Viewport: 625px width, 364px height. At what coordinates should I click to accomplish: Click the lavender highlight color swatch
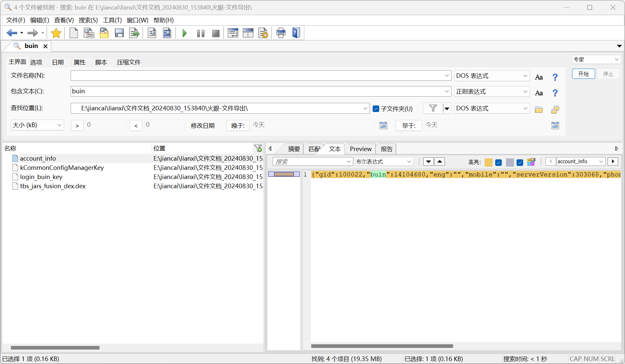[510, 162]
